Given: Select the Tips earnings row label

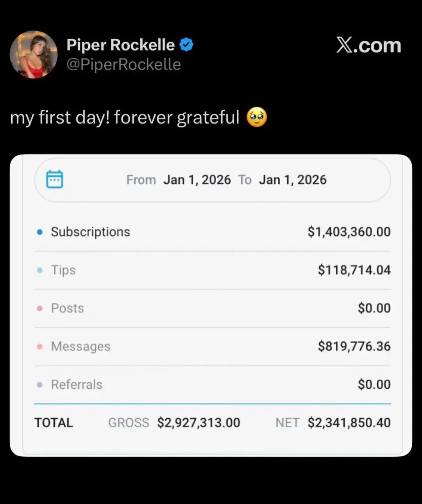Looking at the screenshot, I should point(63,270).
